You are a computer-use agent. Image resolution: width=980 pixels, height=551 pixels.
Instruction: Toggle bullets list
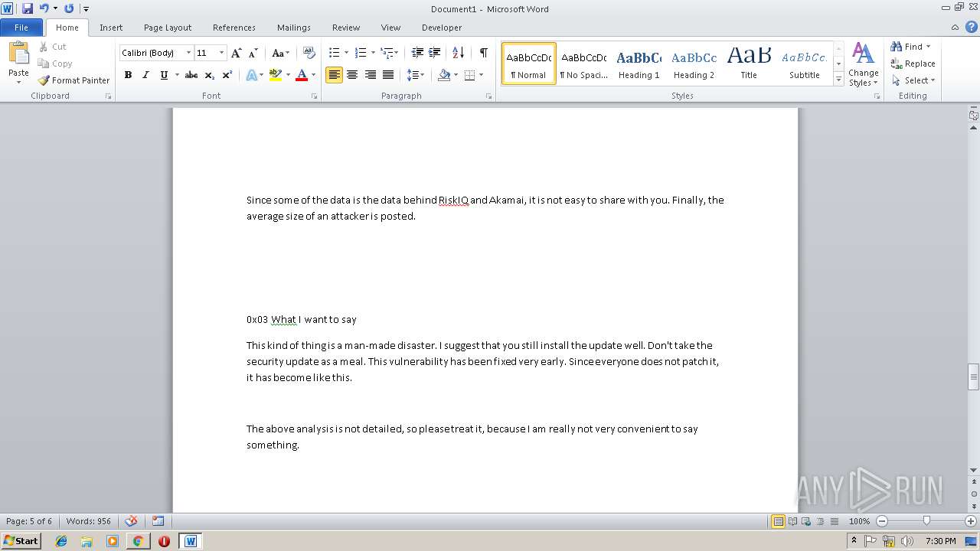coord(334,53)
